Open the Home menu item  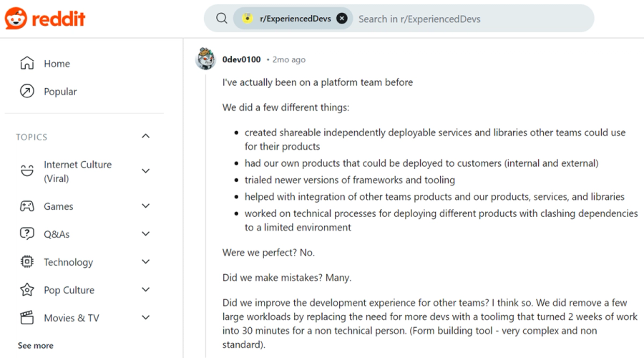(x=57, y=63)
